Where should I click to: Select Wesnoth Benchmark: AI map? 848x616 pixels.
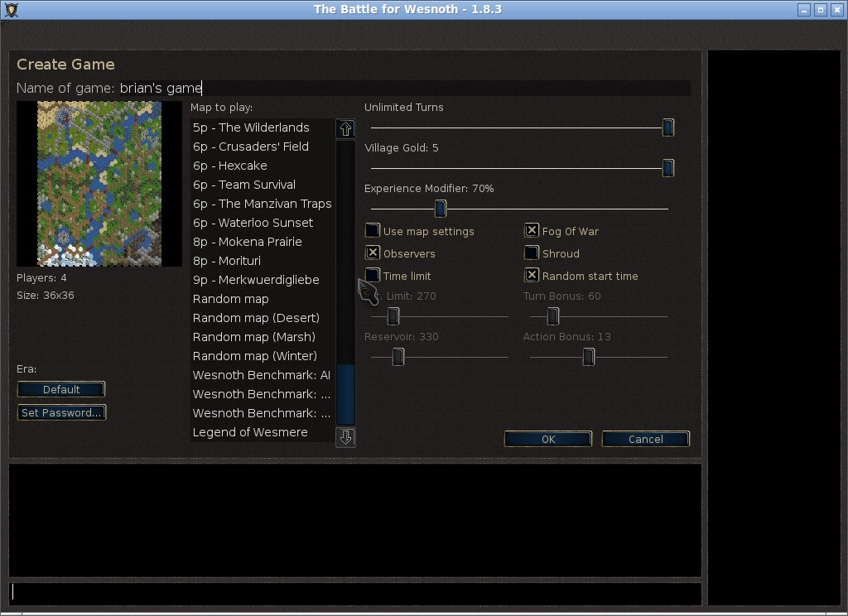[263, 375]
